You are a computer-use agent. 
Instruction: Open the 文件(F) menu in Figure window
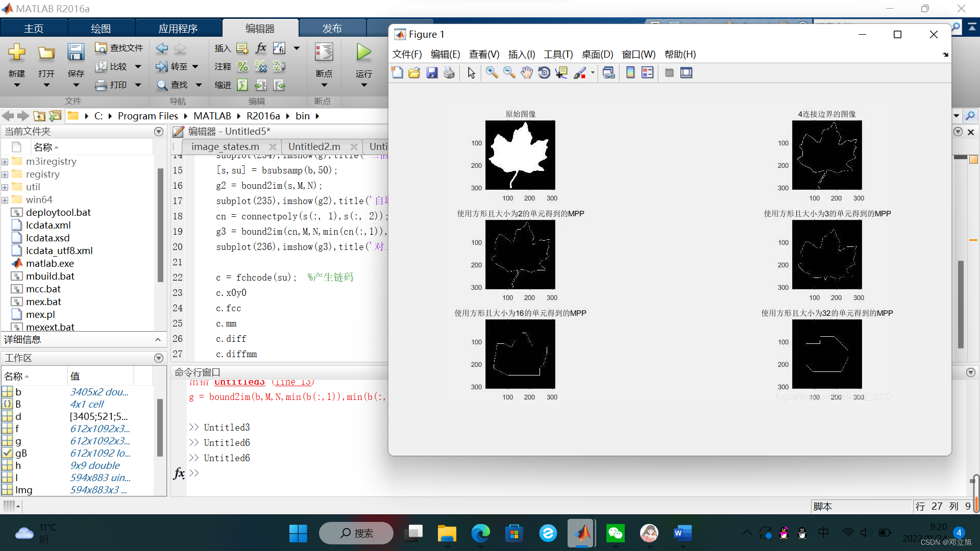407,54
